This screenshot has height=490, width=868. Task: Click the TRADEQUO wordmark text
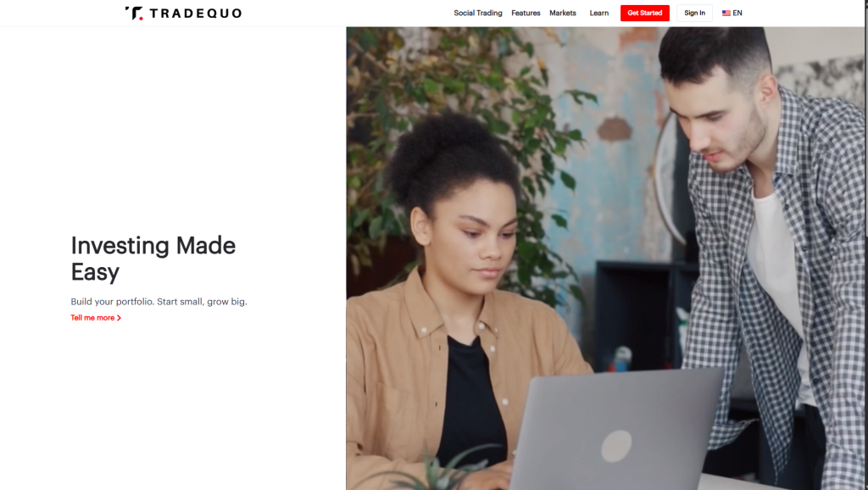[x=196, y=14]
